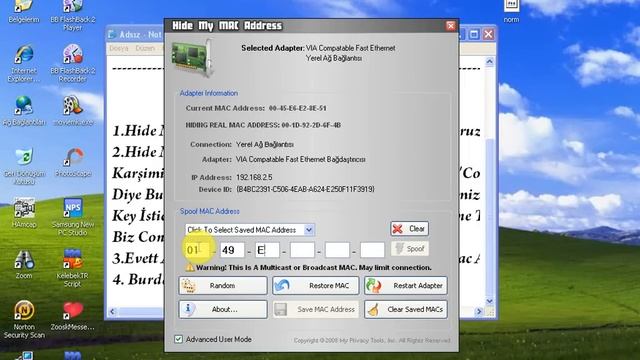Click the empty sixth MAC octet field
This screenshot has width=640, height=360.
point(372,250)
